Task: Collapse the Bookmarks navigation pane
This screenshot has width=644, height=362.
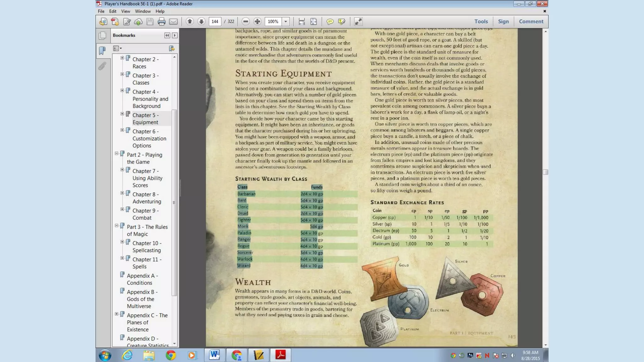Action: click(x=167, y=36)
